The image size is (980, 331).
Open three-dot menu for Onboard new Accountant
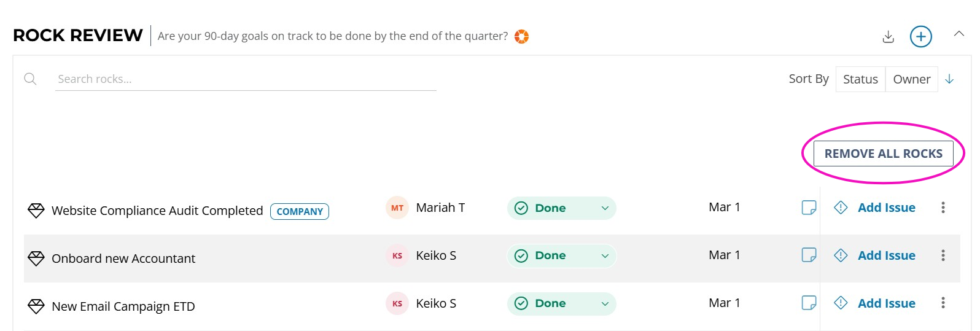[943, 255]
